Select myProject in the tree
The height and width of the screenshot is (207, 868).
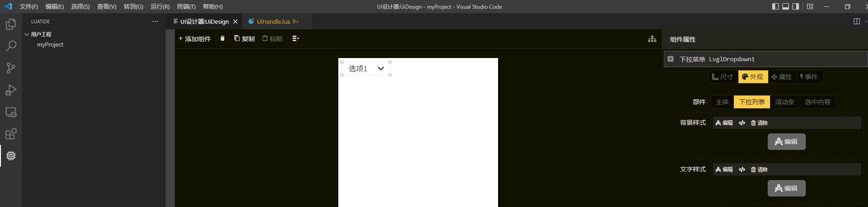pos(50,45)
